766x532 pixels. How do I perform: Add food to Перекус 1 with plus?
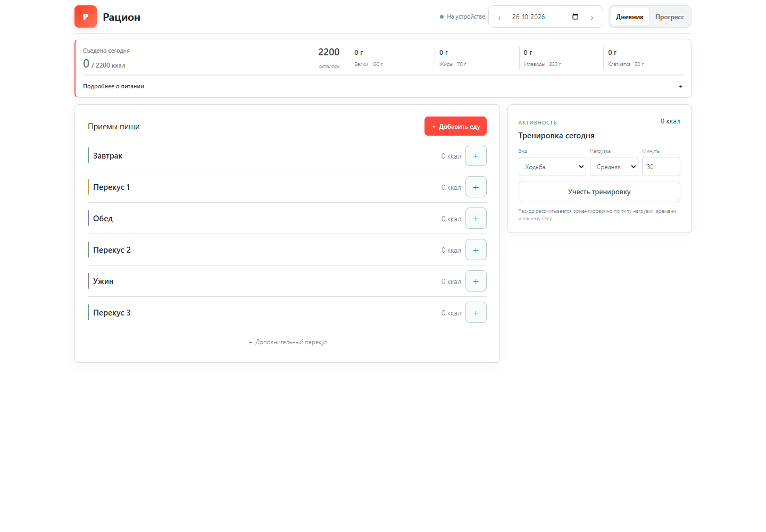pos(476,187)
